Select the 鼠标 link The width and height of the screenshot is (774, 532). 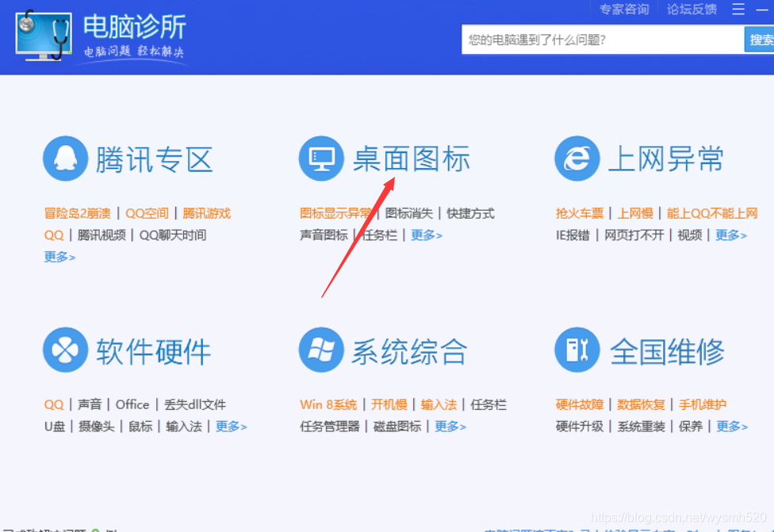(140, 427)
